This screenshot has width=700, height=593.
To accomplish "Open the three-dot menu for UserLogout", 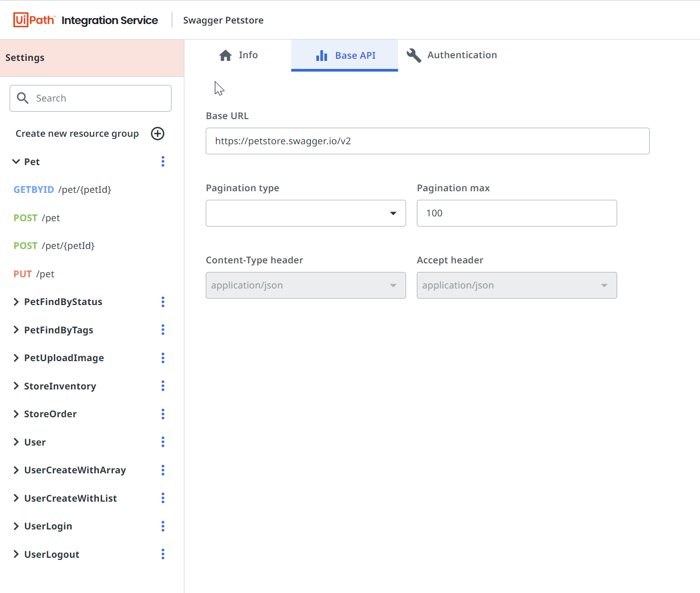I will click(163, 554).
